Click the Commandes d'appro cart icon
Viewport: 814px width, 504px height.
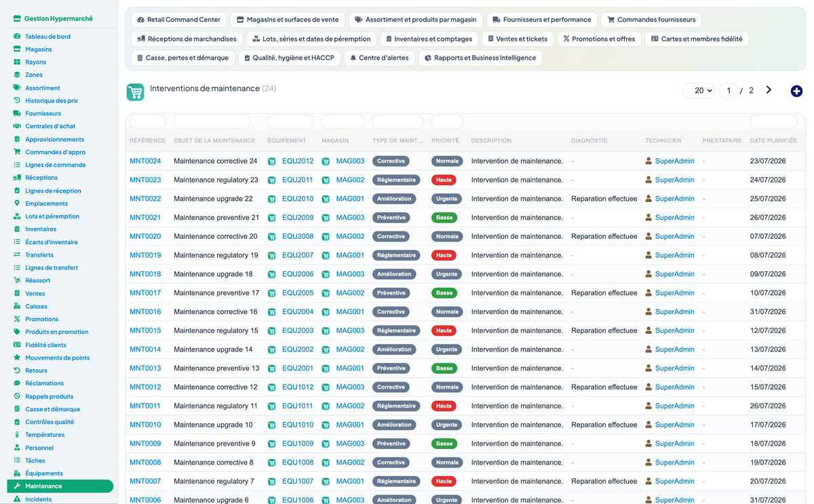(17, 152)
